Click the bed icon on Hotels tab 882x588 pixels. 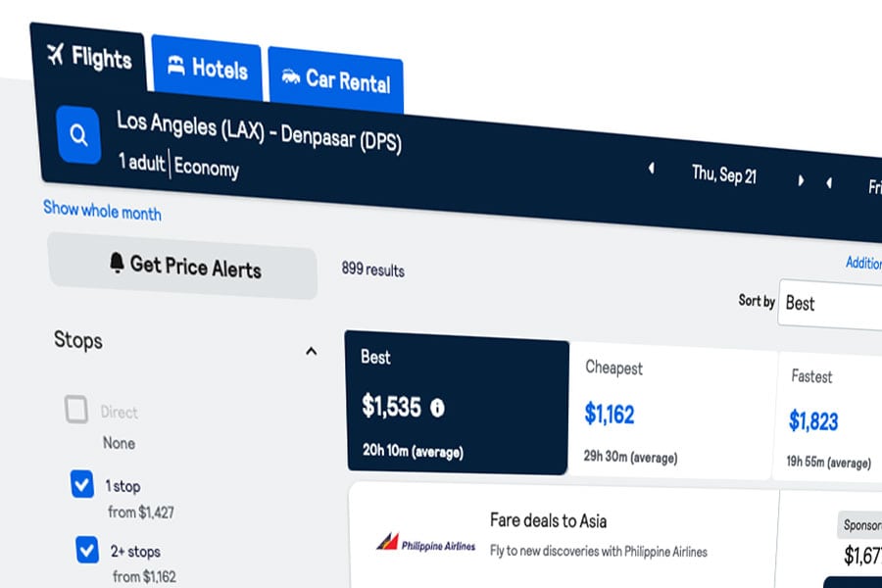176,66
